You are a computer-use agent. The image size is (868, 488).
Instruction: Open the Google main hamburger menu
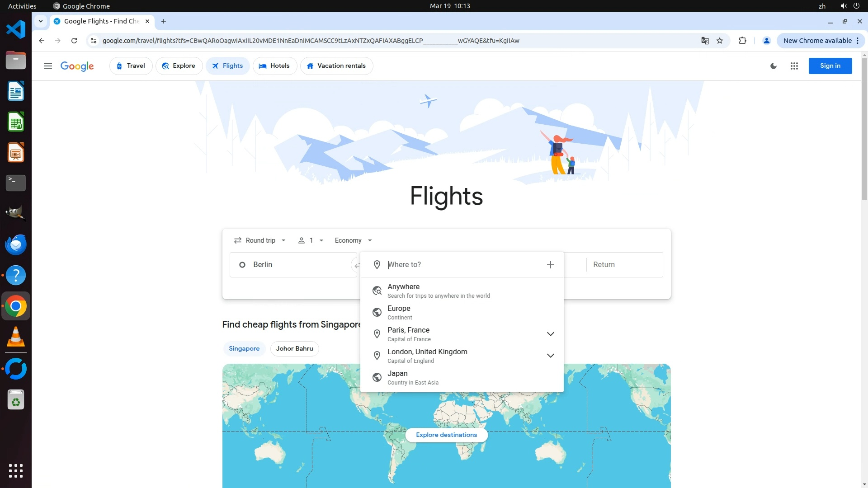click(x=47, y=66)
